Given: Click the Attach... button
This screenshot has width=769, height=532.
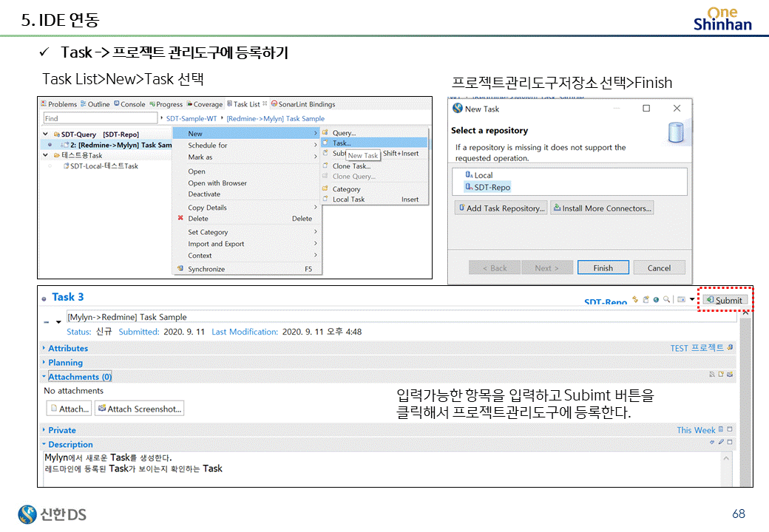Looking at the screenshot, I should coord(69,409).
